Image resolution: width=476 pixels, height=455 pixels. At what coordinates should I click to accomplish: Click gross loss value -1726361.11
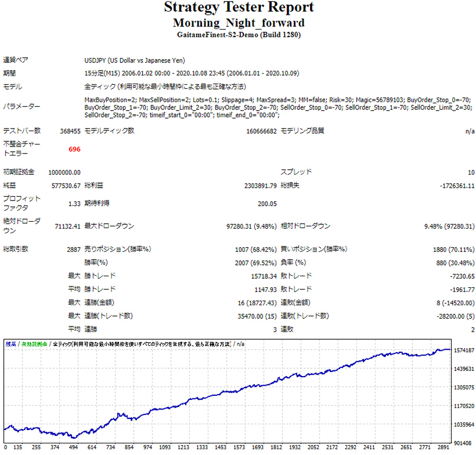pos(457,186)
